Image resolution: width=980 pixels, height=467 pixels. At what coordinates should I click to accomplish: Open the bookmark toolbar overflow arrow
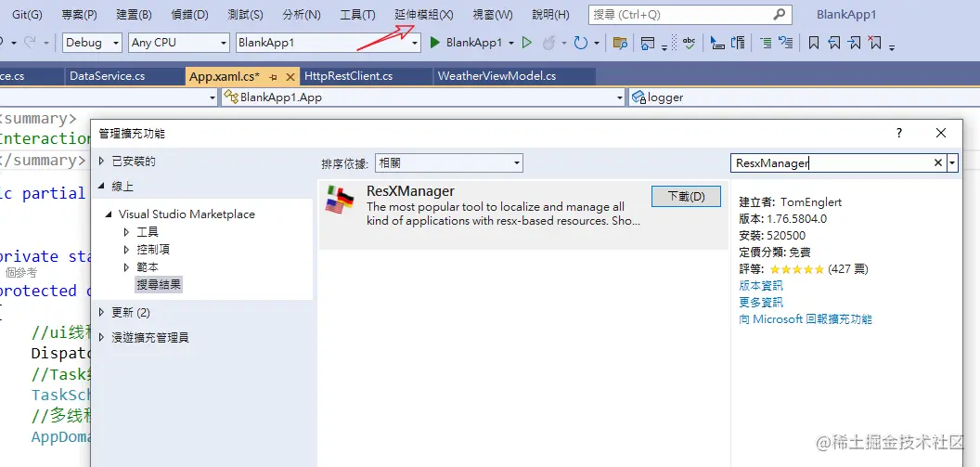click(892, 46)
